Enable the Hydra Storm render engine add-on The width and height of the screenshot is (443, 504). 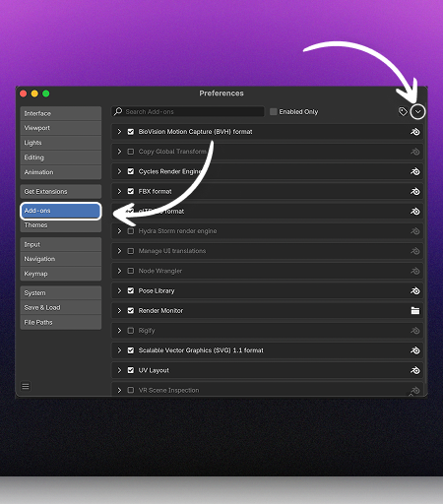click(x=131, y=231)
